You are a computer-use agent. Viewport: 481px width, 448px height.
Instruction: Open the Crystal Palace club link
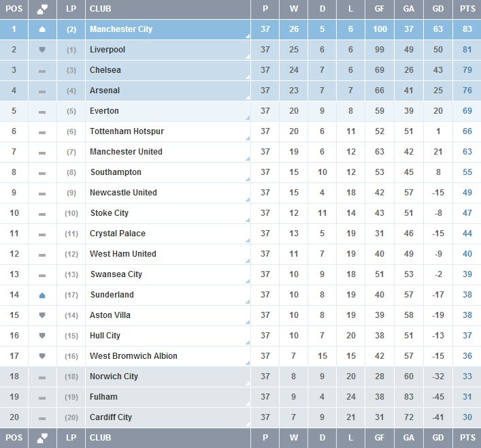tap(117, 234)
